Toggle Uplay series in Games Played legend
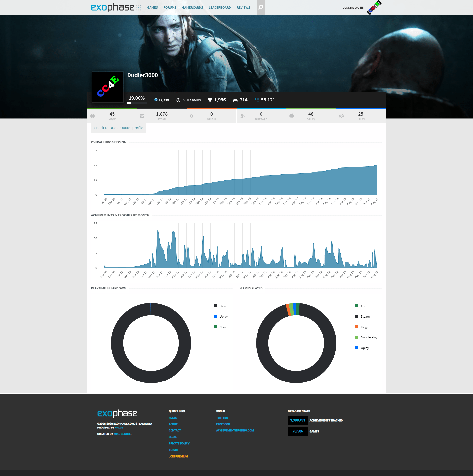 362,348
